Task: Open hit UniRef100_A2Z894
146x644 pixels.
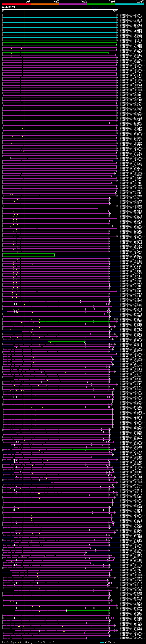Action: coord(131,30)
